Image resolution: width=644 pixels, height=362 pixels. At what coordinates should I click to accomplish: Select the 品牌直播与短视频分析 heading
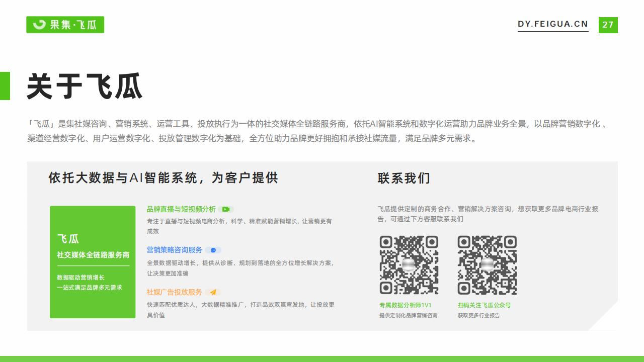[181, 209]
